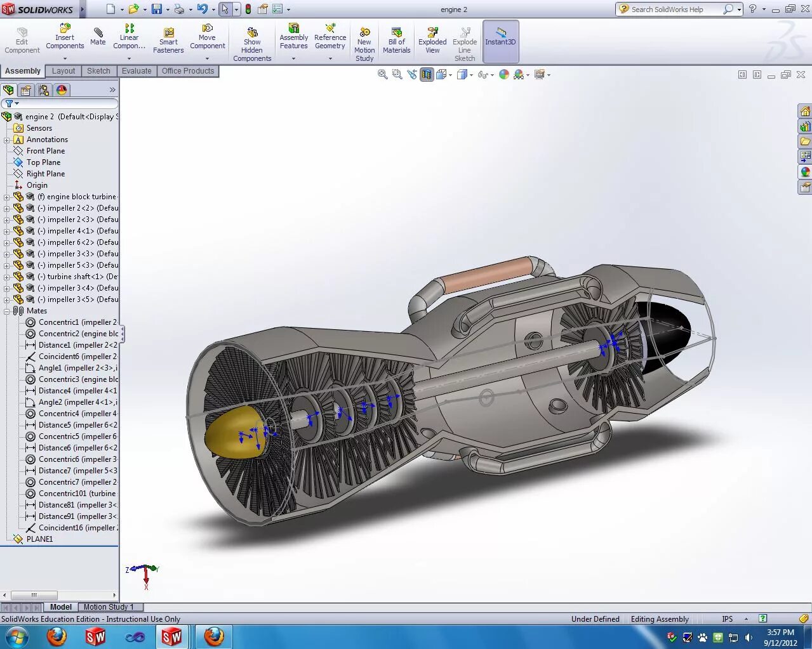The height and width of the screenshot is (649, 812).
Task: Open Bill of Materials
Action: tap(396, 38)
